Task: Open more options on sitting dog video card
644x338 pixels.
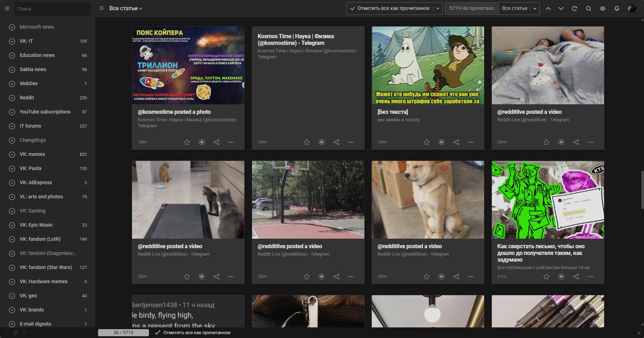Action: coord(471,276)
